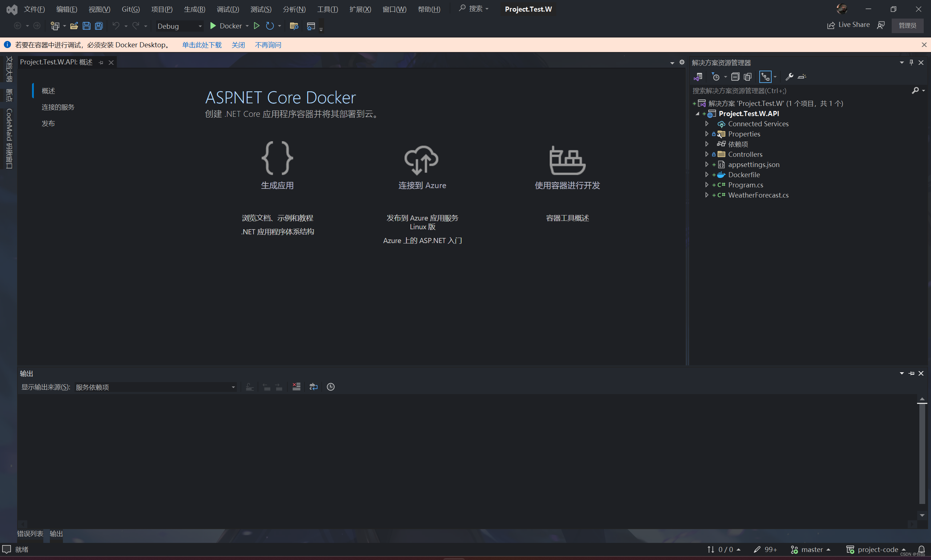Toggle the file nesting tree icon in Solution Explorer
The image size is (931, 560).
point(765,77)
